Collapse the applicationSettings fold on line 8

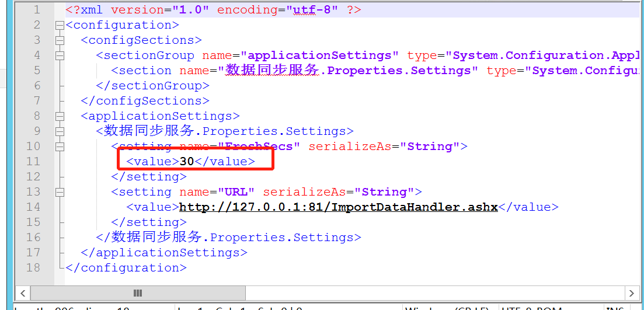[x=60, y=117]
